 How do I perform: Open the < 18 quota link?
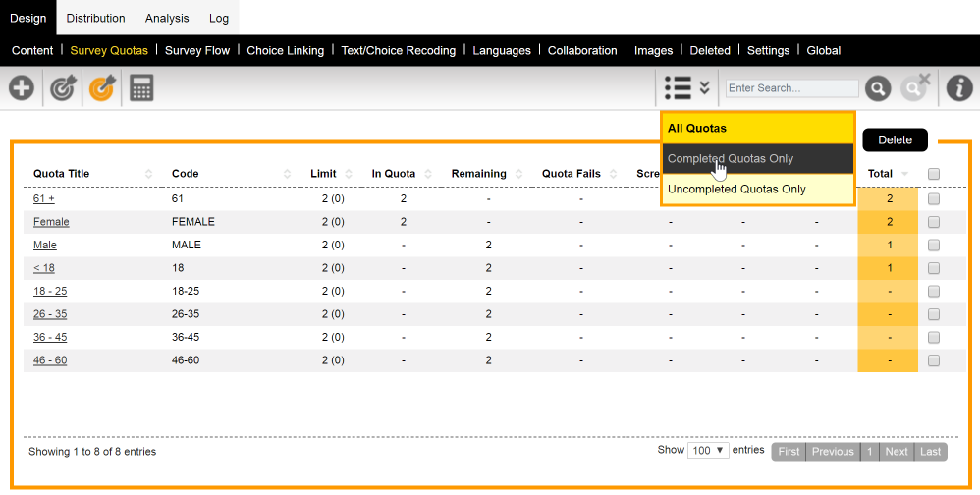(44, 268)
